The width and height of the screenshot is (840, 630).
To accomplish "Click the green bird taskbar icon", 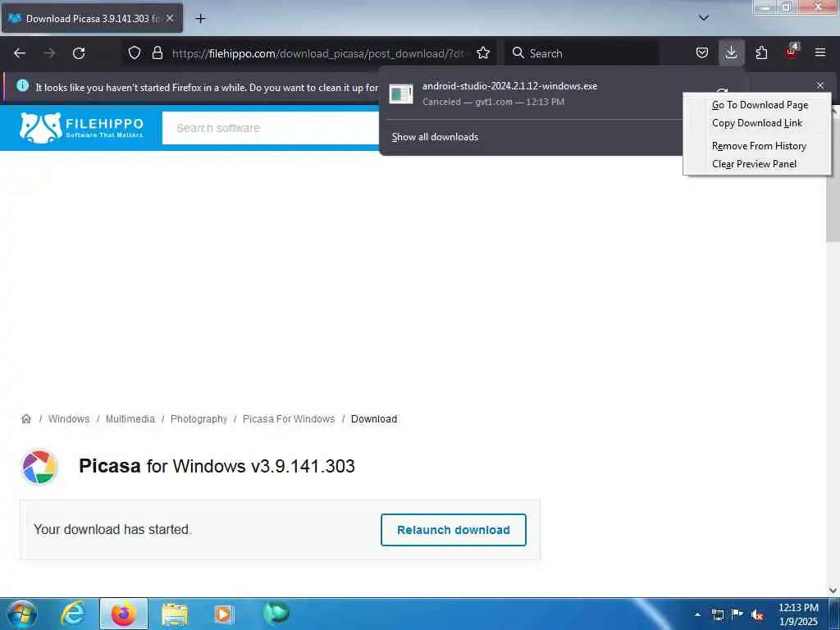I will (276, 614).
